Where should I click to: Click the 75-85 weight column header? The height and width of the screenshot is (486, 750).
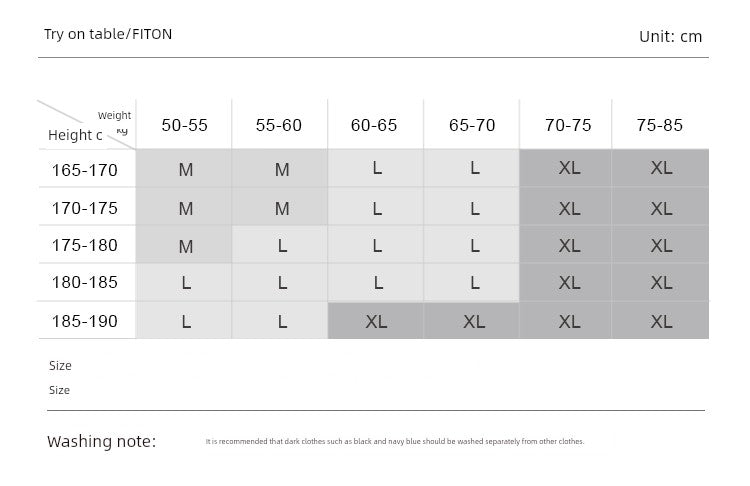click(660, 126)
